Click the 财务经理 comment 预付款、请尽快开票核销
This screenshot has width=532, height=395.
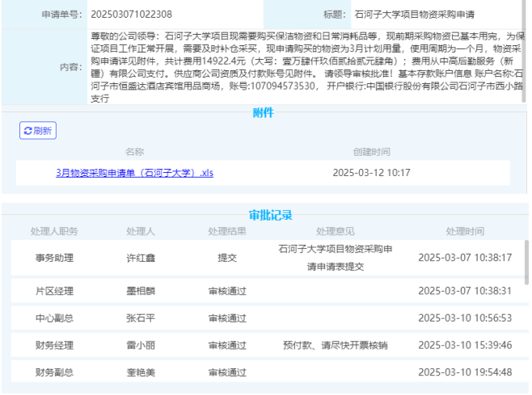[336, 346]
